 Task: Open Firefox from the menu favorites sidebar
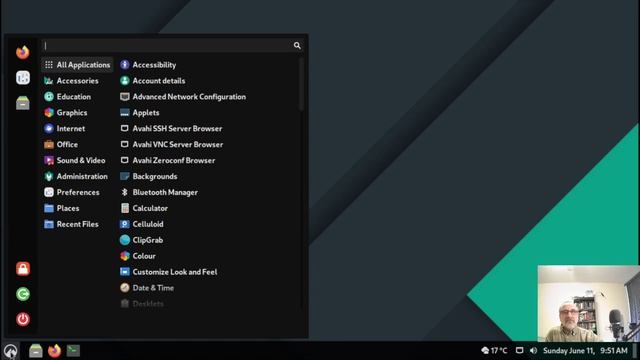tap(23, 52)
